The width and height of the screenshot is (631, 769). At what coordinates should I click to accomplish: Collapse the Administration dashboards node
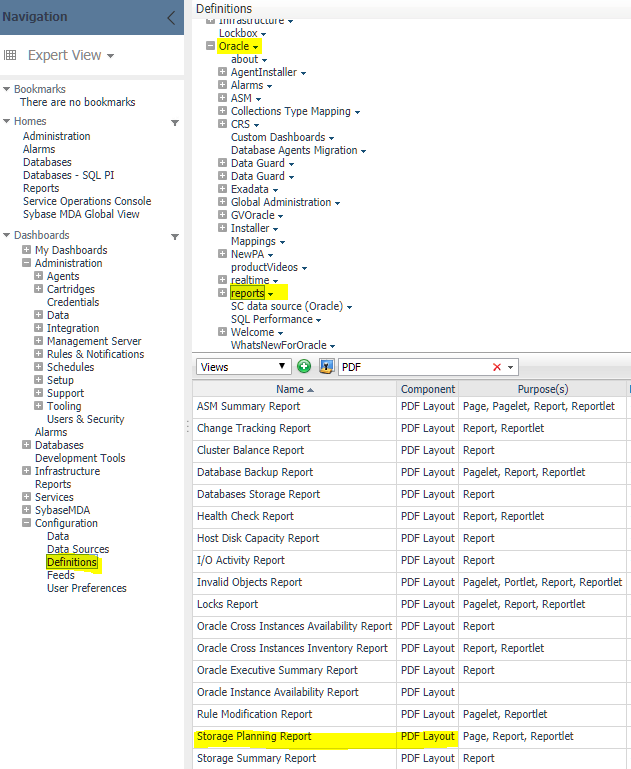click(x=26, y=263)
